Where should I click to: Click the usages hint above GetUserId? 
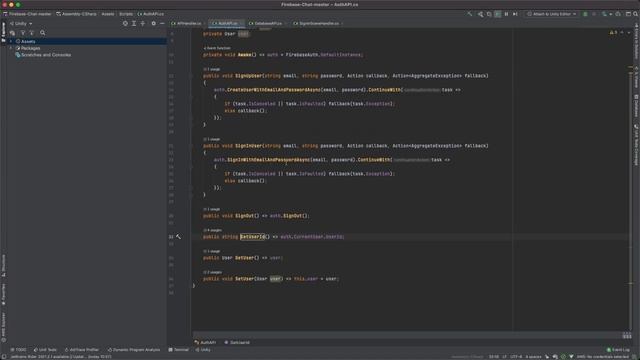pos(213,230)
